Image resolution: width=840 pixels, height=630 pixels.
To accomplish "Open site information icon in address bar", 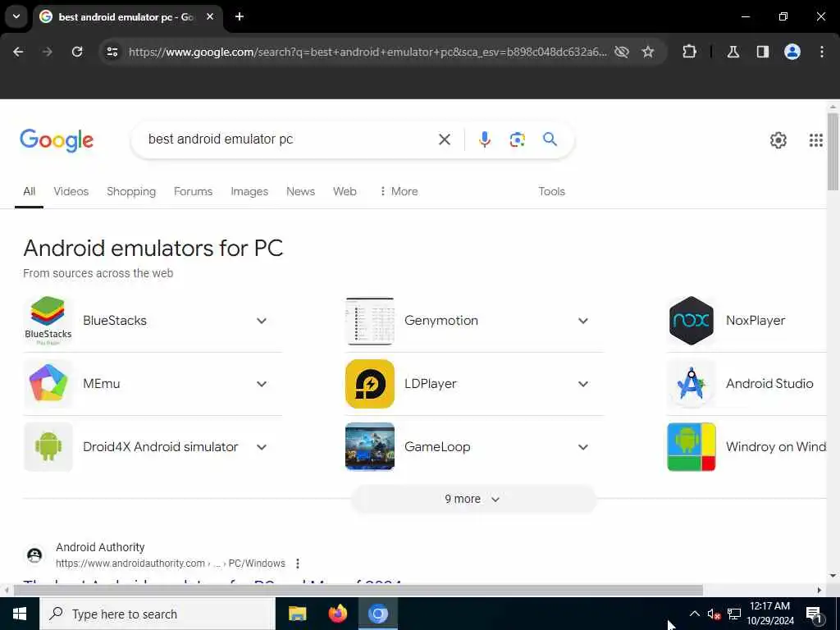I will [x=112, y=52].
